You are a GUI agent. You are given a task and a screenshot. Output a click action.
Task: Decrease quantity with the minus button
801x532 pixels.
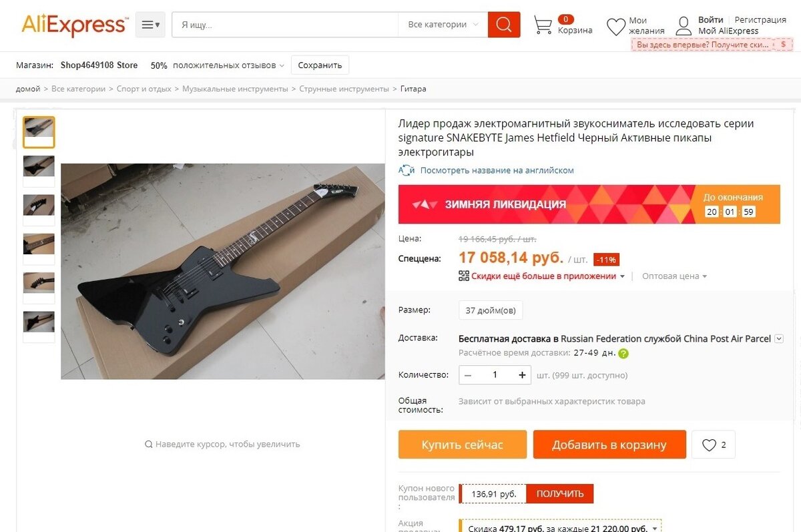point(468,375)
